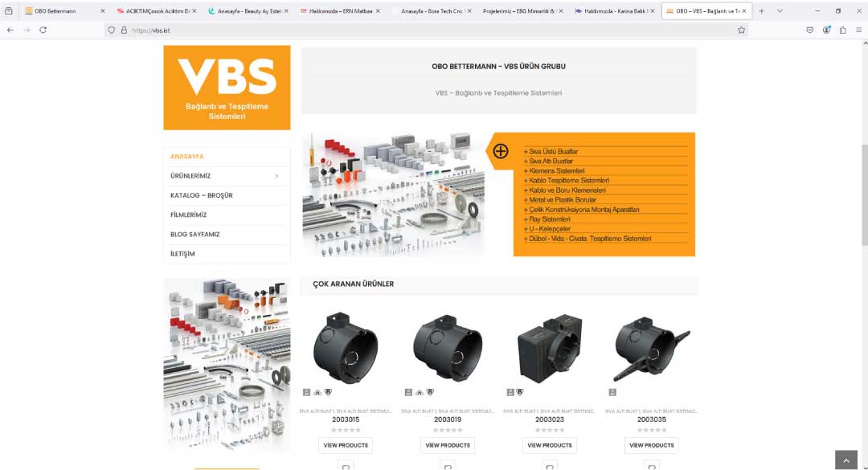
Task: Click the Sıva Üstü Buatlar link
Action: coord(551,151)
